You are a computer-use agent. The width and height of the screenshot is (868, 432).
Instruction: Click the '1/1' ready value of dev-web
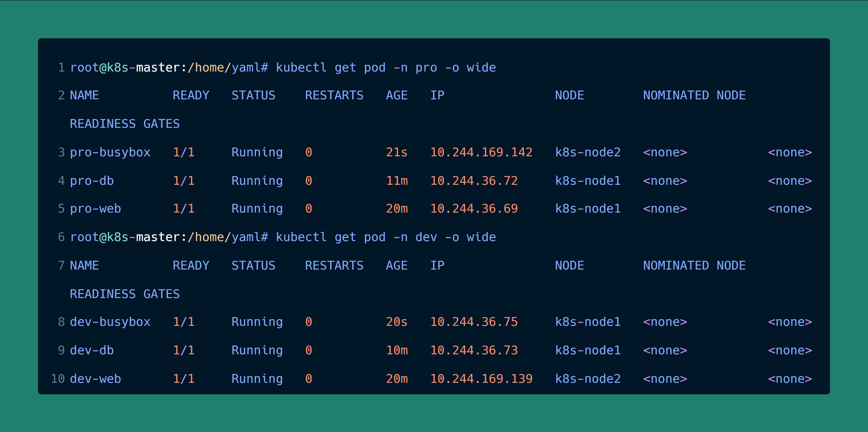(184, 379)
